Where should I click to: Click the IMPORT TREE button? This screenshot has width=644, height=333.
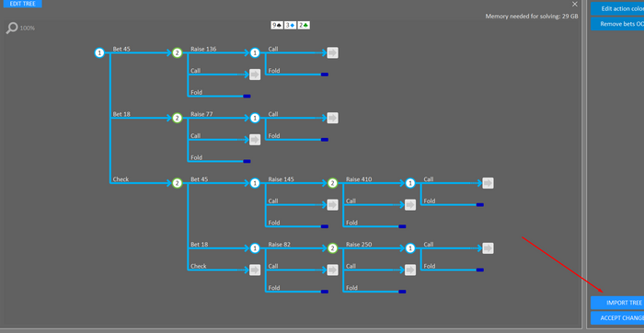tap(617, 303)
